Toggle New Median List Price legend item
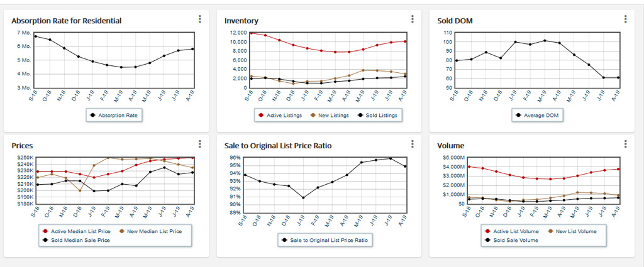The width and height of the screenshot is (644, 267). (153, 231)
